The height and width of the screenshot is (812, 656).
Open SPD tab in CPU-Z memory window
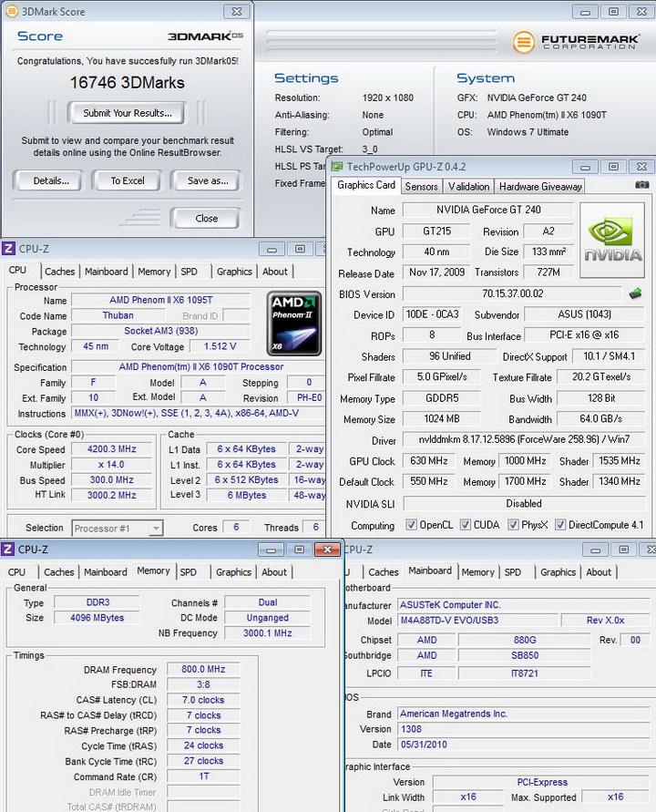(188, 571)
